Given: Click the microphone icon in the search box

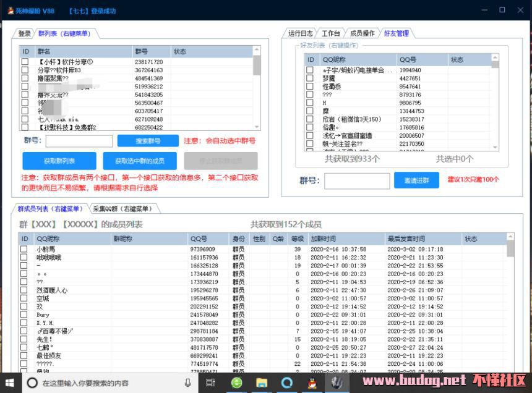Looking at the screenshot, I should (187, 383).
